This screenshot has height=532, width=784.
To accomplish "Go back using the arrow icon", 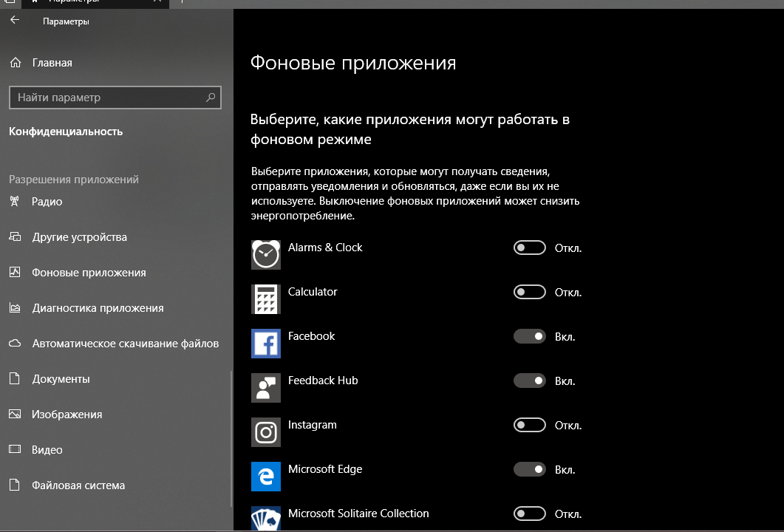I will [15, 20].
